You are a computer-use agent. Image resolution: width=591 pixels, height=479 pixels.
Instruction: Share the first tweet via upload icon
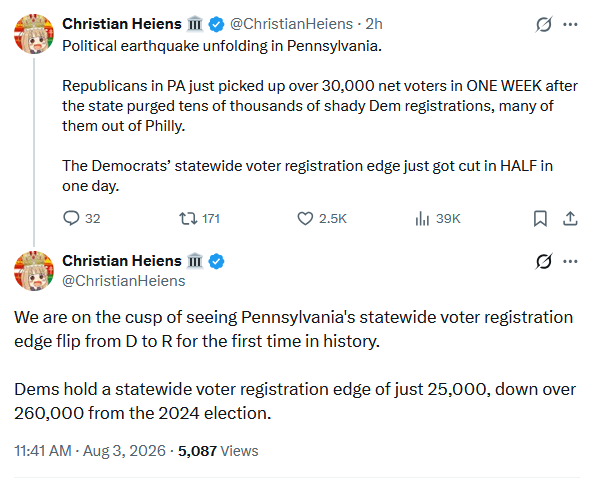click(570, 219)
